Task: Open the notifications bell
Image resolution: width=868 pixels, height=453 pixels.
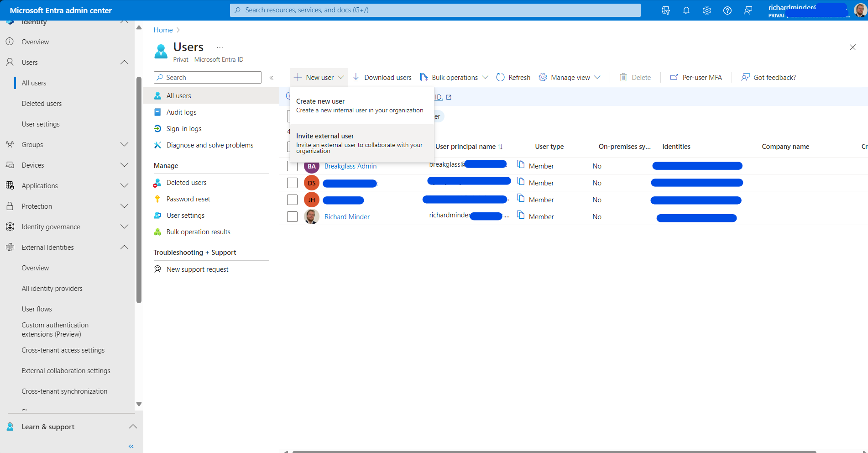Action: pyautogui.click(x=686, y=11)
